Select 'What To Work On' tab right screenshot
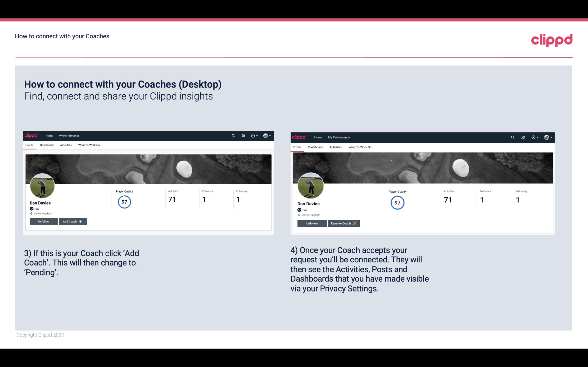The width and height of the screenshot is (588, 367). (359, 147)
